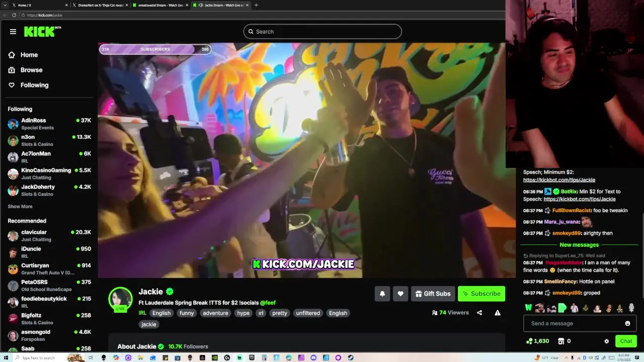
Task: Switch to the DramaAlert on X tab
Action: point(101,5)
